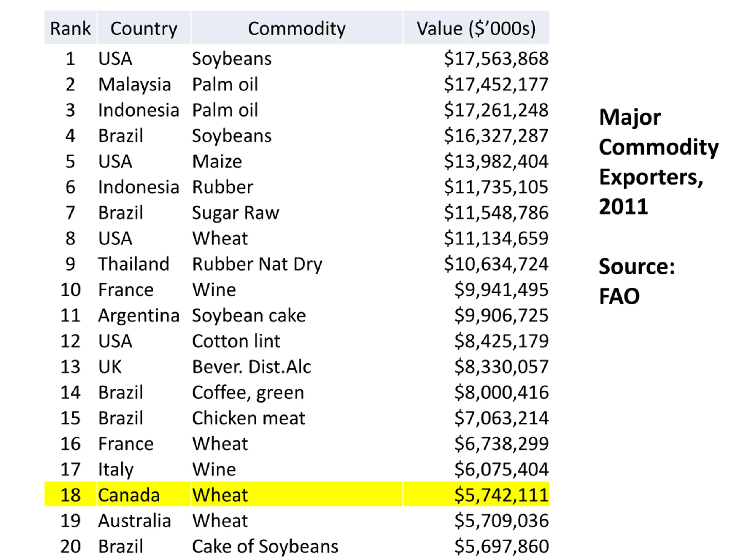Select the Major Commodity Exporters title text
Screen dimensions: 747x560
659,162
